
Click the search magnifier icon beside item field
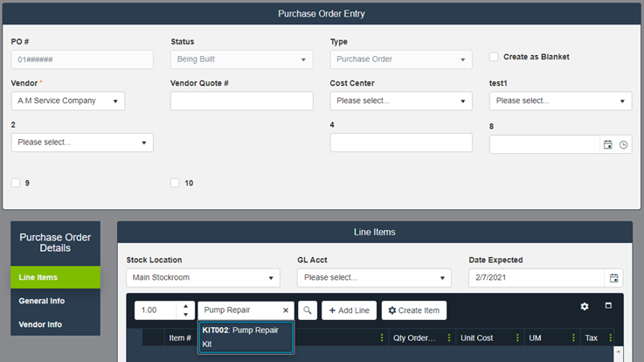click(308, 310)
